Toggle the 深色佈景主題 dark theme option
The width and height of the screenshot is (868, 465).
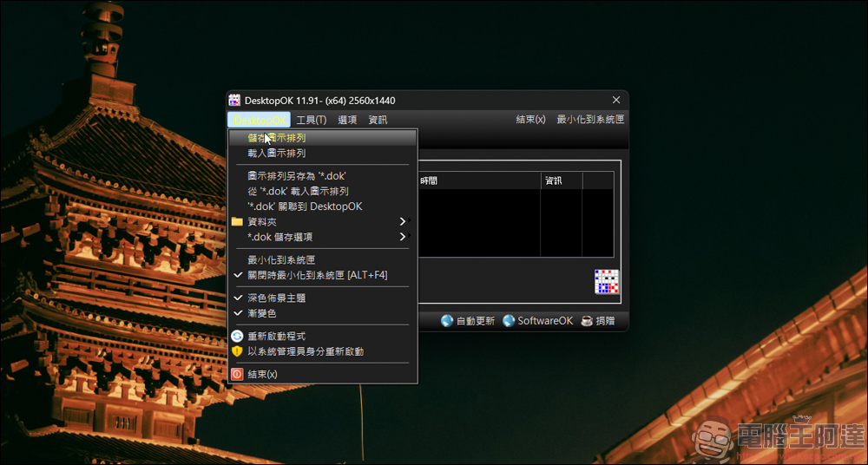coord(323,298)
